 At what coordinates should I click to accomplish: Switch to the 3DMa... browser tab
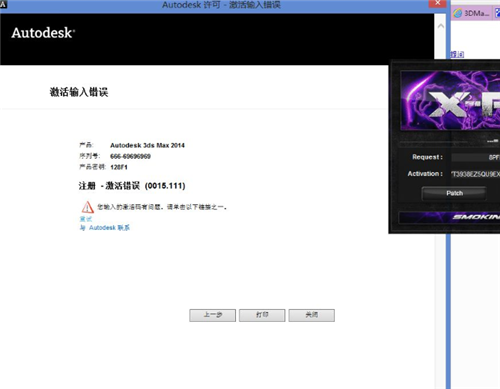[x=472, y=13]
